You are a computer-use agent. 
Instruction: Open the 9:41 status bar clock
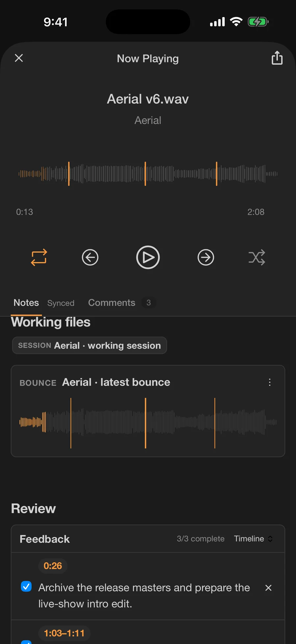(x=56, y=22)
